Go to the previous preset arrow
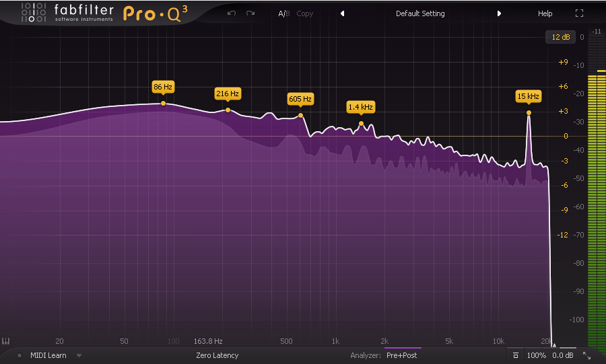The height and width of the screenshot is (364, 606). coord(342,13)
